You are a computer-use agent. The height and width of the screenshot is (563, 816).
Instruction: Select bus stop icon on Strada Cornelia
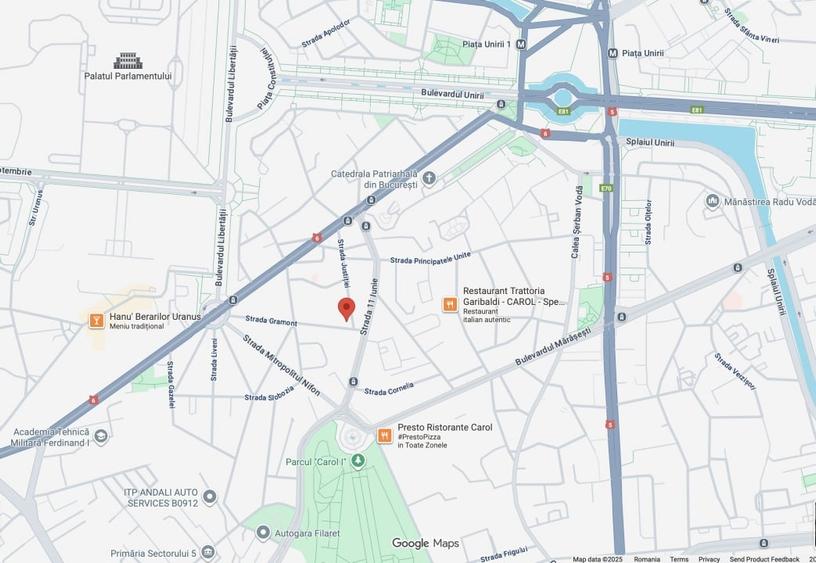pos(353,382)
